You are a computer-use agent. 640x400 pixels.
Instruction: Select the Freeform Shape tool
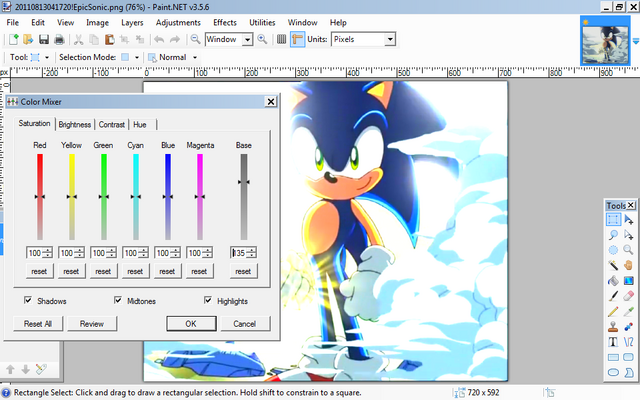pyautogui.click(x=629, y=372)
